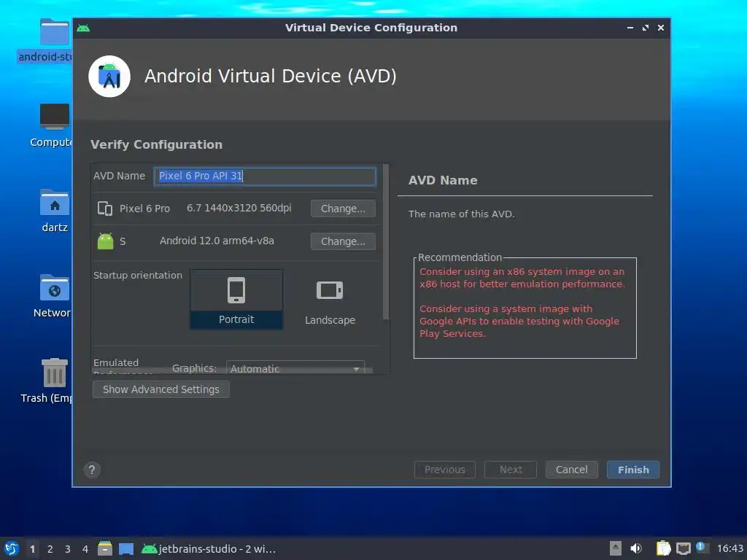Close the Virtual Device Configuration window
747x560 pixels.
661,28
